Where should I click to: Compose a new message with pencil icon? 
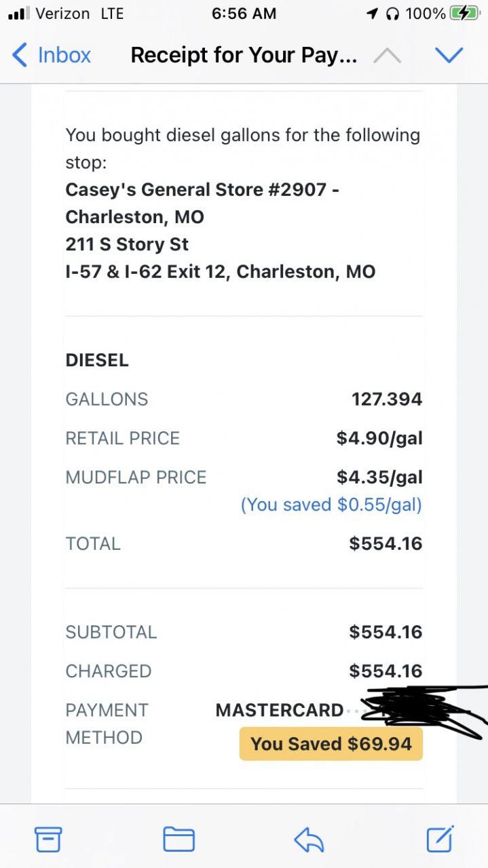click(439, 839)
